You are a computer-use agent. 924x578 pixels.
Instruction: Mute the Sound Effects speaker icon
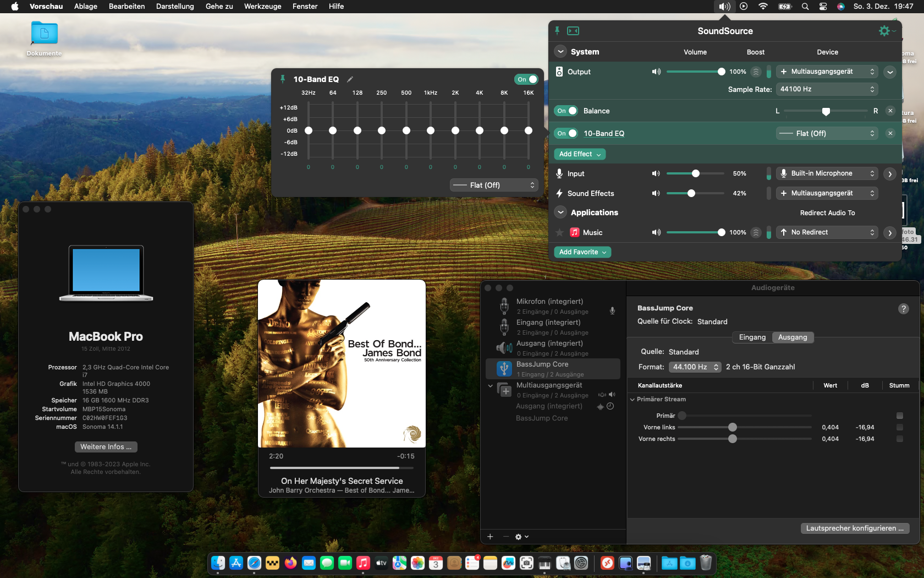tap(656, 193)
